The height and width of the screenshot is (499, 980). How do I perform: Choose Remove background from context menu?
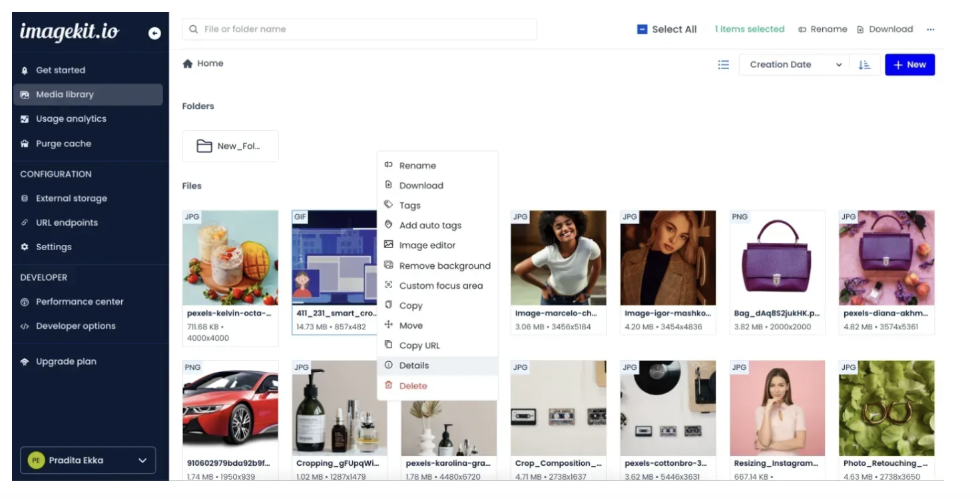[x=444, y=265]
